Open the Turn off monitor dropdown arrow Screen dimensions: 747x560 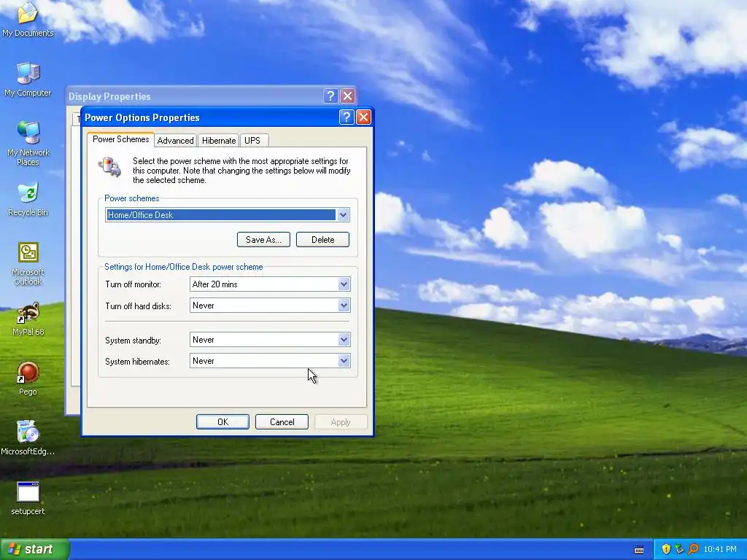tap(344, 284)
